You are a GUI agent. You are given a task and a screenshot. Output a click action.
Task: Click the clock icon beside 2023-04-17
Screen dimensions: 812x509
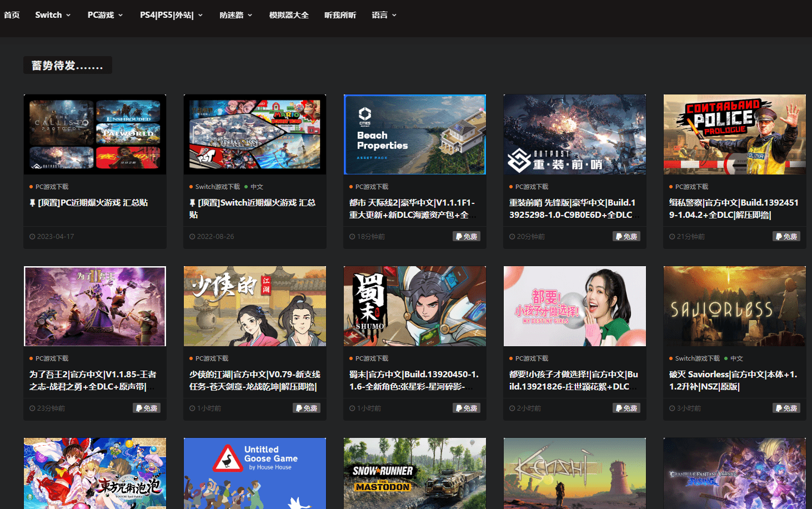click(33, 236)
